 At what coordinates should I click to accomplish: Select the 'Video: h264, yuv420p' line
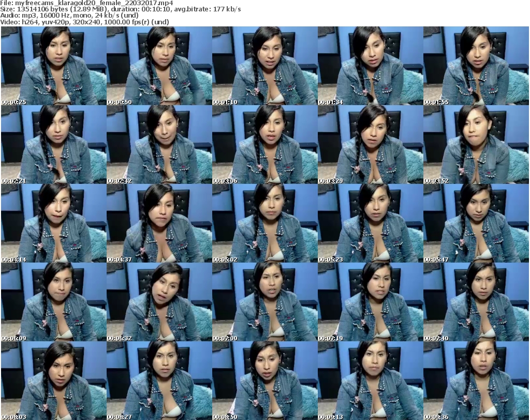click(84, 22)
